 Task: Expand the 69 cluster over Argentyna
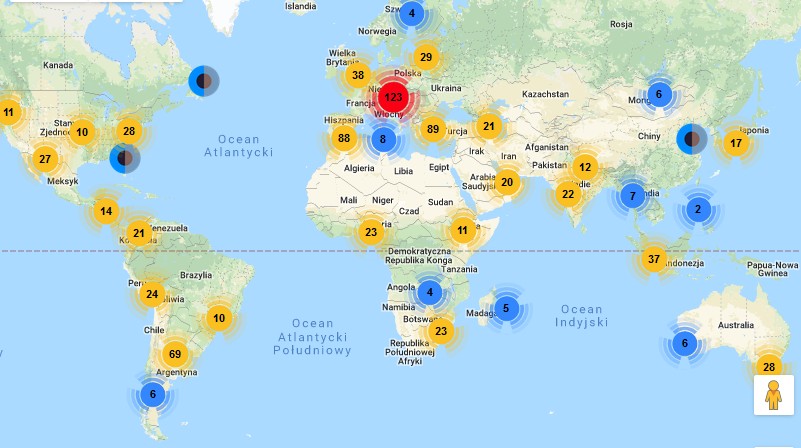(x=176, y=354)
